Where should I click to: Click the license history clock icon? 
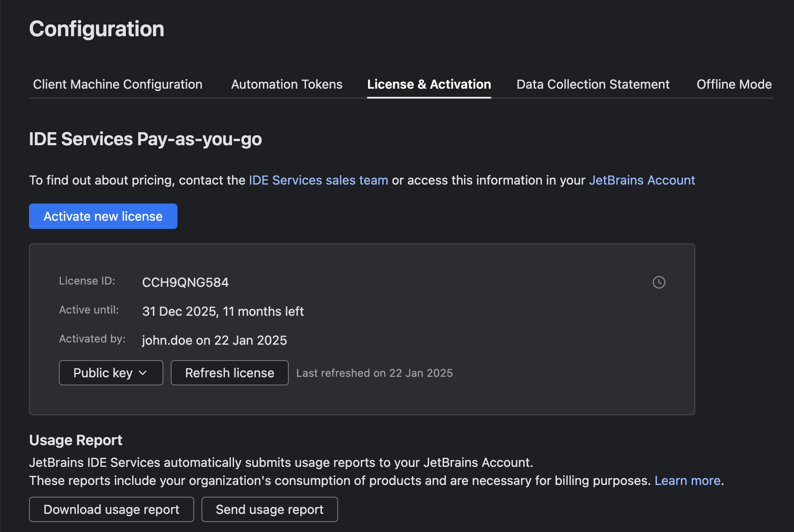659,282
